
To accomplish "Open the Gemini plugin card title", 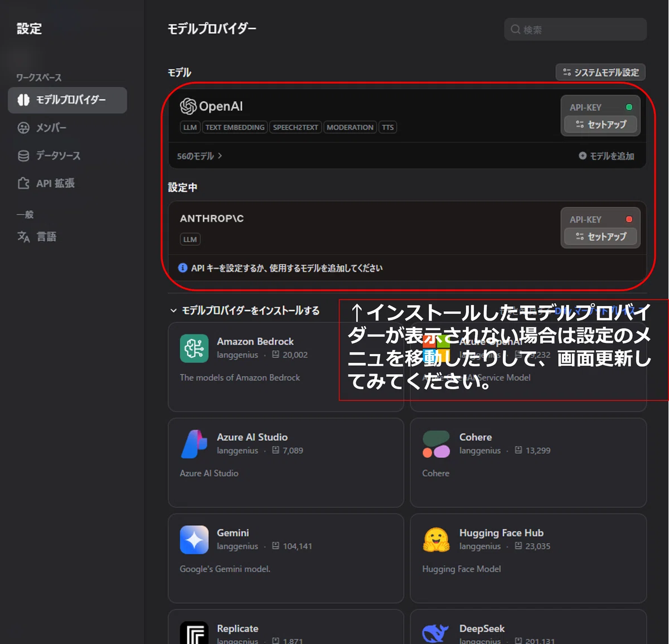I will pyautogui.click(x=233, y=533).
